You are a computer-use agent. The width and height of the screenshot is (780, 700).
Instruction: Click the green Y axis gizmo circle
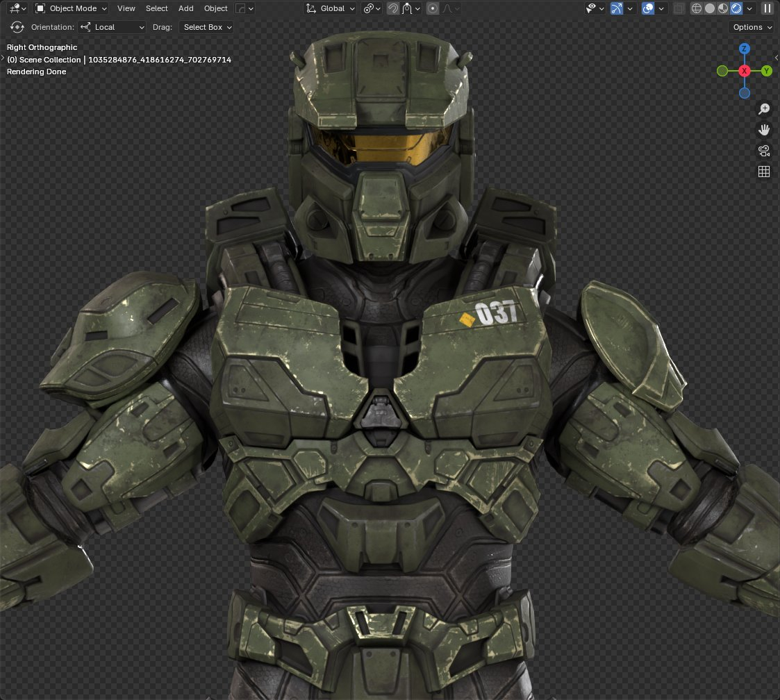click(x=767, y=71)
